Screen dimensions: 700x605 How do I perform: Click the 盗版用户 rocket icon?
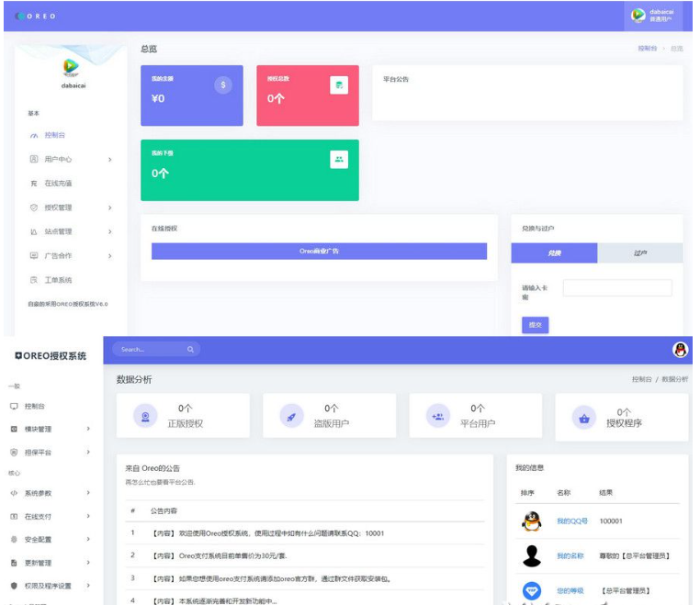pos(291,417)
